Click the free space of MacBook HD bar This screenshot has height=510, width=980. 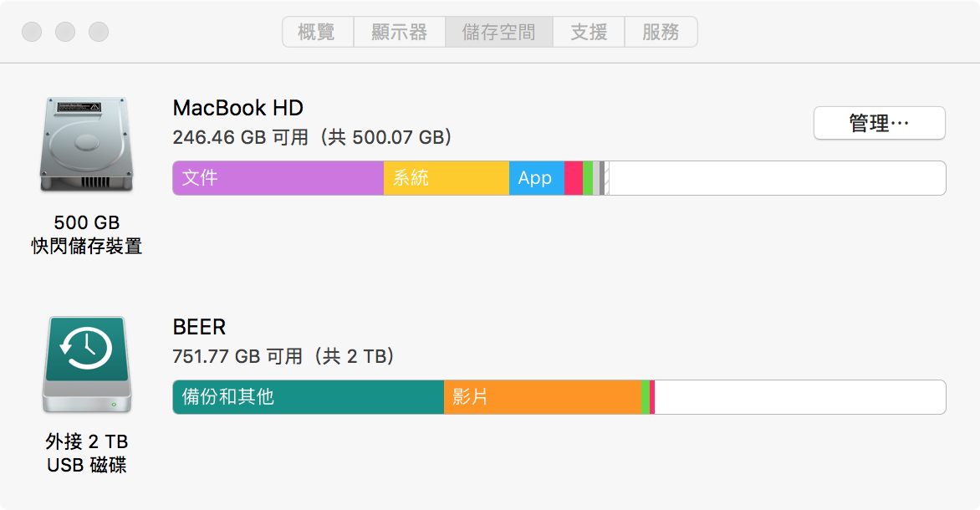[776, 178]
